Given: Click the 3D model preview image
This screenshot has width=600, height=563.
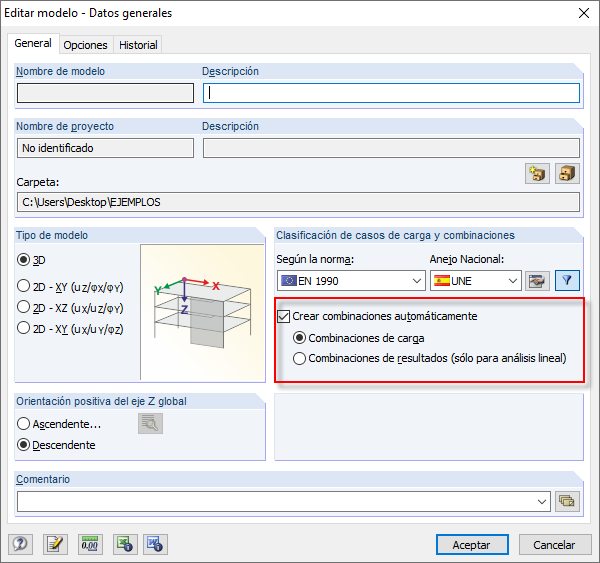Looking at the screenshot, I should click(x=202, y=312).
